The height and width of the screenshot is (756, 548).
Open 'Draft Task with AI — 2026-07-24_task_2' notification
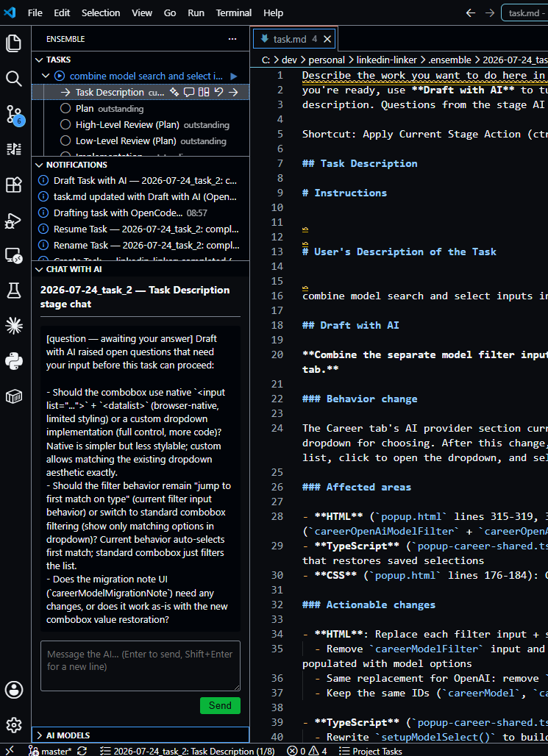coord(140,181)
